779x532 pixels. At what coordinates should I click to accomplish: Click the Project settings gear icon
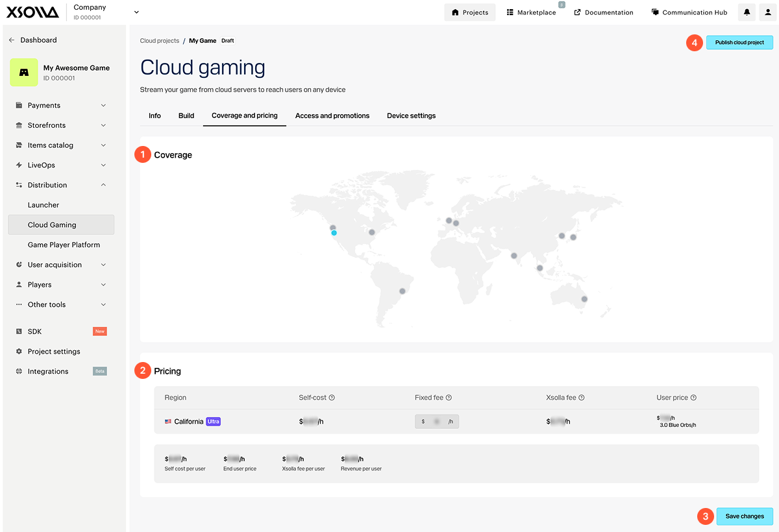(19, 352)
